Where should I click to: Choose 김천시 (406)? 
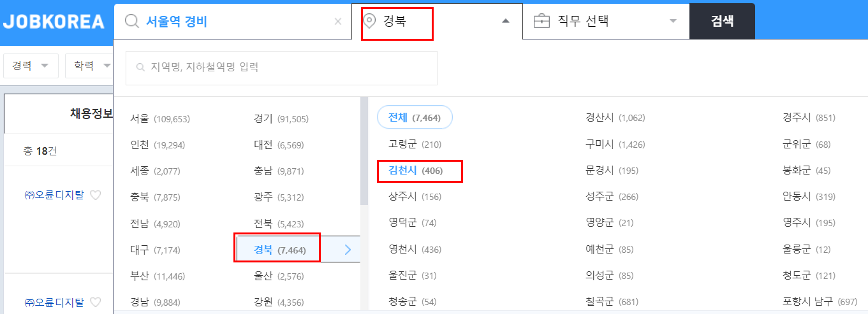[415, 171]
